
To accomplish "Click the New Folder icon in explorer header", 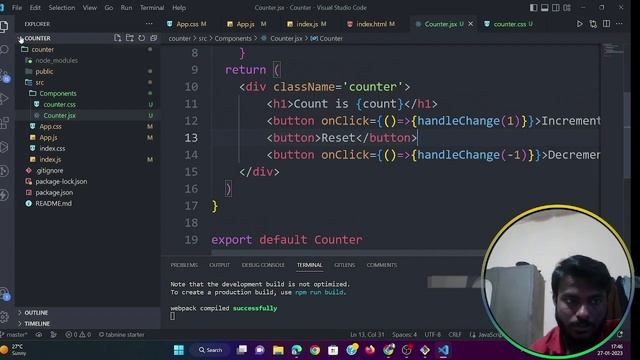I will (x=129, y=38).
